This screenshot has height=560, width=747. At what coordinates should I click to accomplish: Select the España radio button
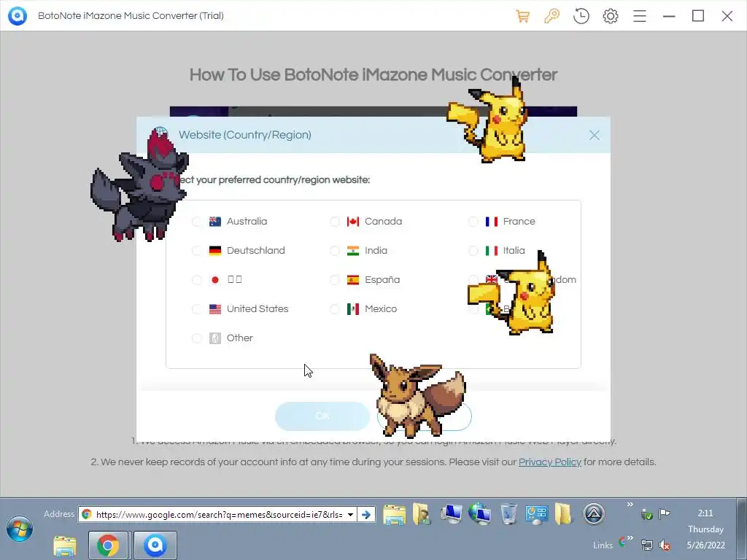point(334,280)
